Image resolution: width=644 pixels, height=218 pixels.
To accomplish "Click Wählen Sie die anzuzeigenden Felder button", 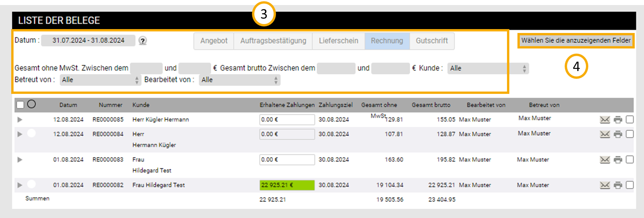I will pyautogui.click(x=575, y=40).
